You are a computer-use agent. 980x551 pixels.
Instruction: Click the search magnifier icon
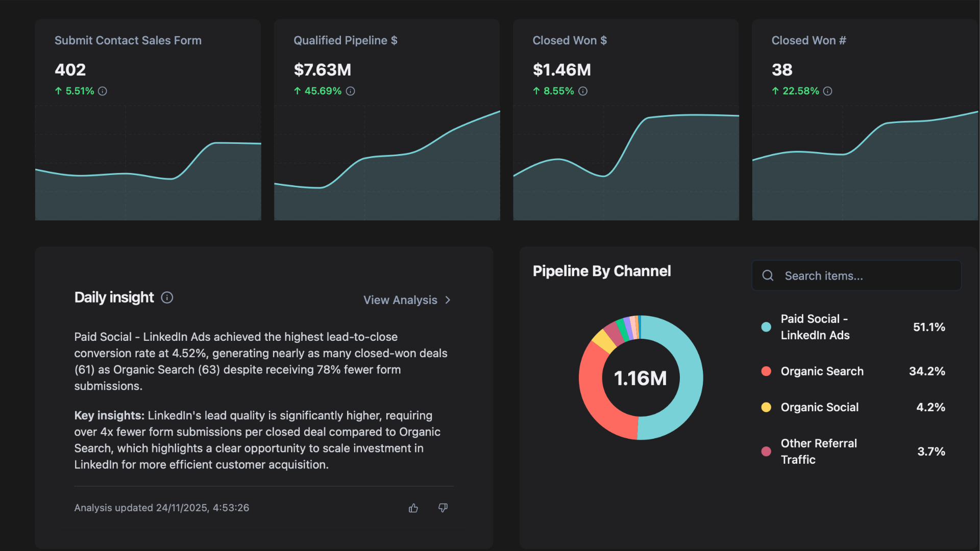tap(768, 276)
